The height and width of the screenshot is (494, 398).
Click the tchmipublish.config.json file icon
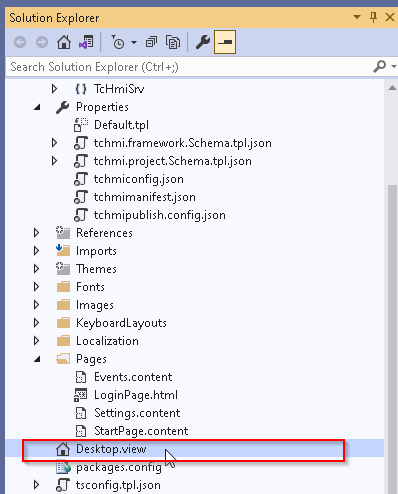click(x=81, y=215)
